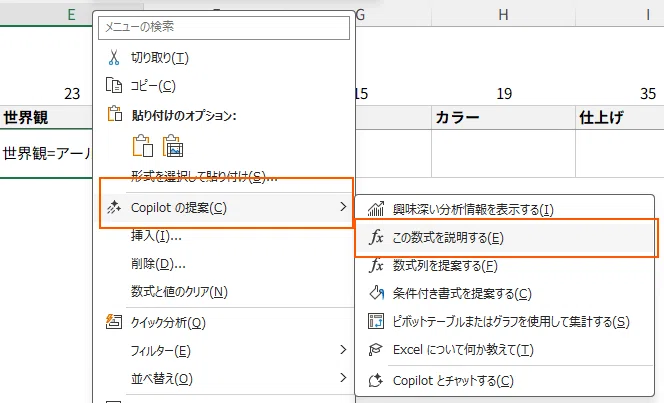This screenshot has height=403, width=664.
Task: Click the メニューの検索 search field
Action: [224, 28]
